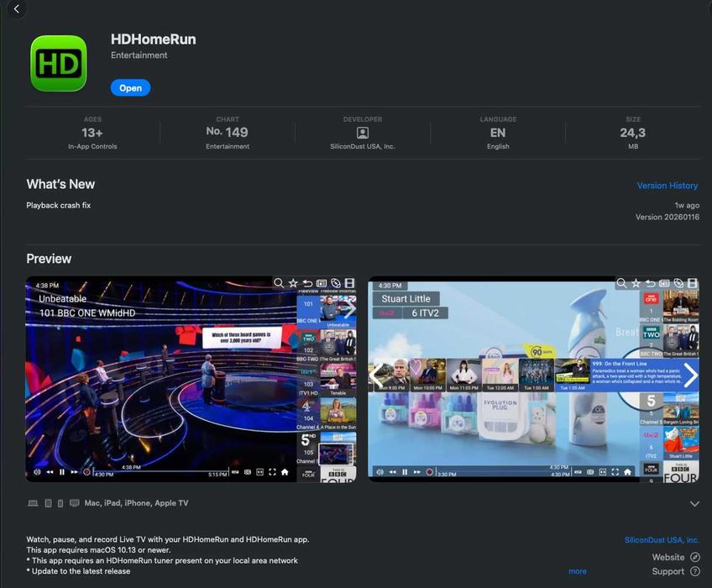
Task: Click the Developer person icon
Action: (x=363, y=133)
